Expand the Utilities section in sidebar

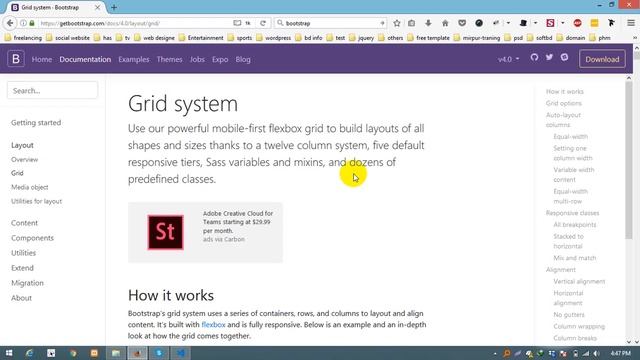pyautogui.click(x=23, y=253)
